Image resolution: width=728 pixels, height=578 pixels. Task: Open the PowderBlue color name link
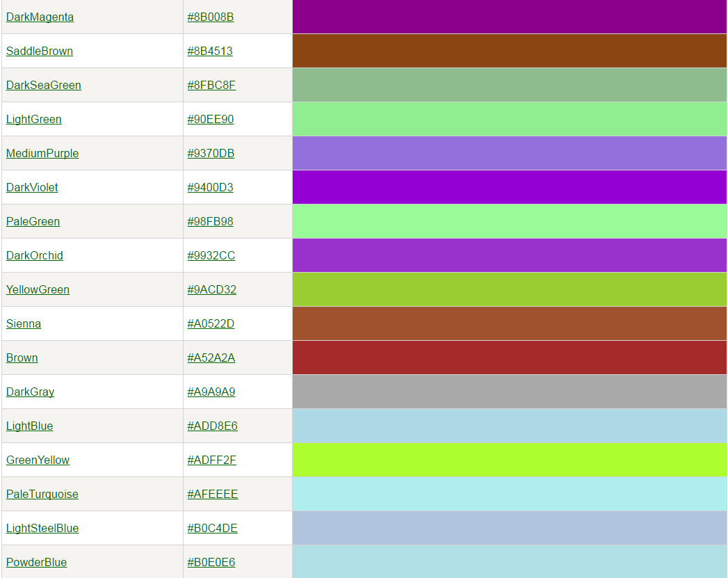(36, 562)
